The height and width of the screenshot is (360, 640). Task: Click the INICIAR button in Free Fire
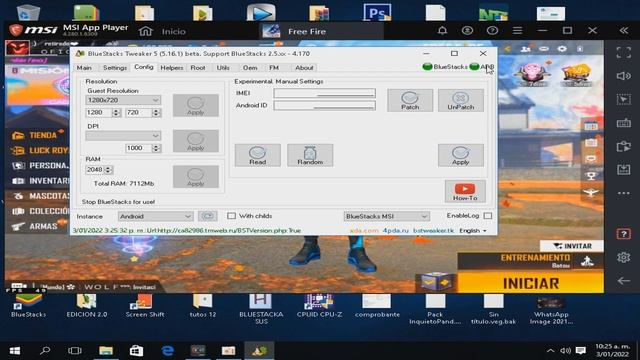click(x=531, y=283)
